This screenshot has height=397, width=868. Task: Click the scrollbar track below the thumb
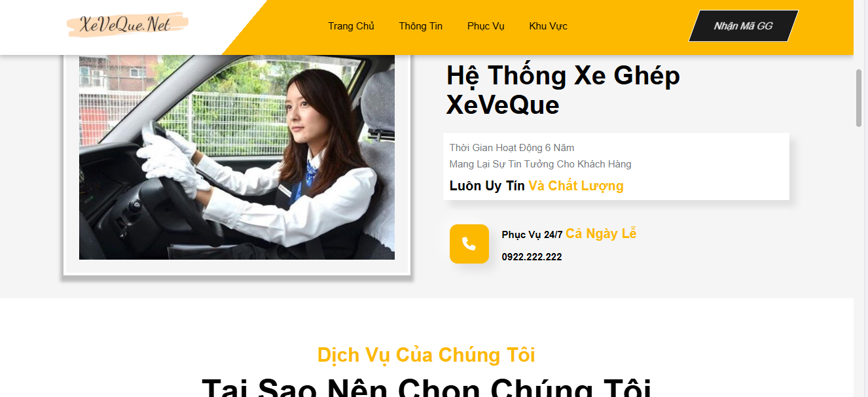(859, 262)
